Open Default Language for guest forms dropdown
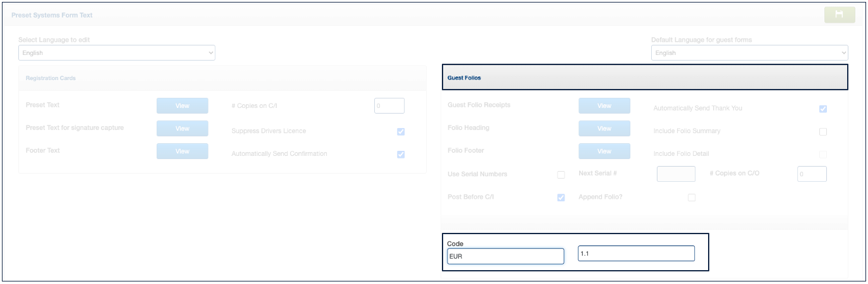868x284 pixels. pos(749,53)
